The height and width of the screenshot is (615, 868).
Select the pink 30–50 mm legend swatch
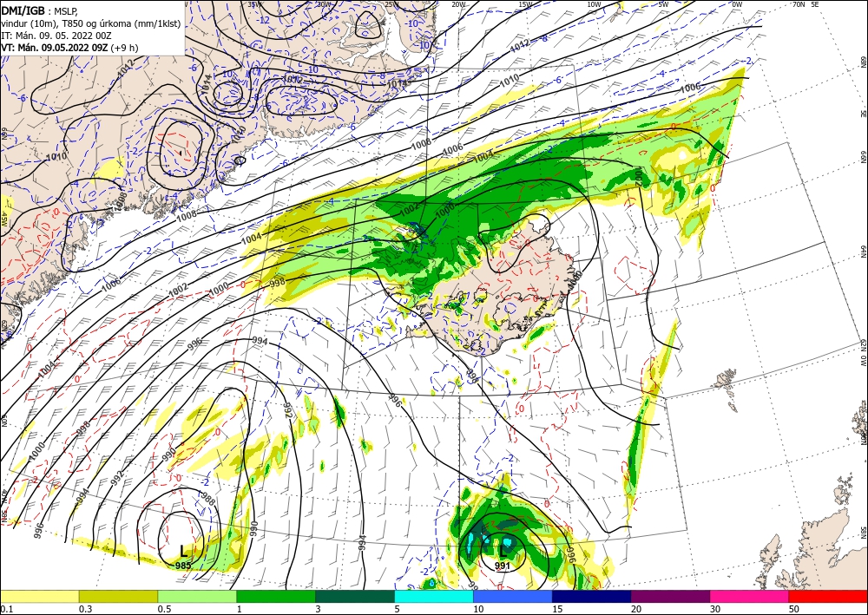tap(749, 597)
